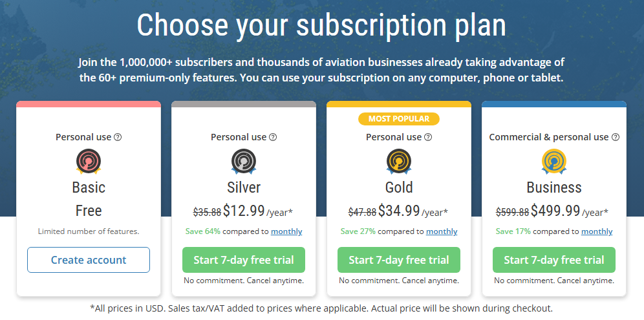Click the Basic plan radar badge icon
This screenshot has height=320, width=644.
(x=89, y=161)
